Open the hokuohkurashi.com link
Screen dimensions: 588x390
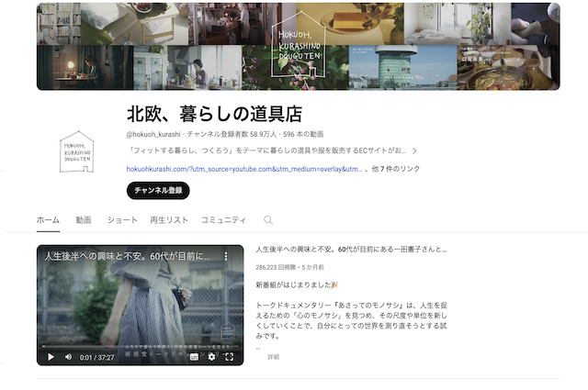click(x=244, y=169)
